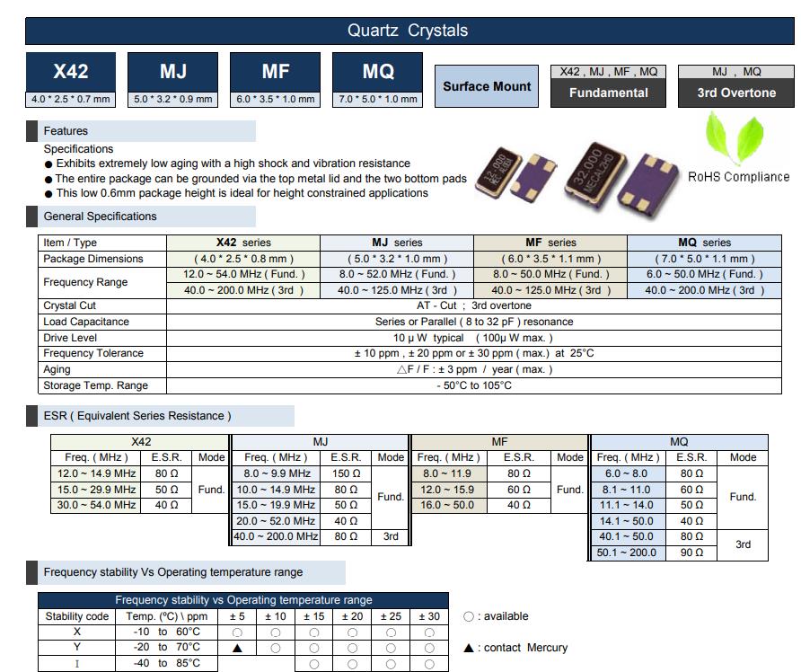801x672 pixels.
Task: Click the Fundamental mode box
Action: (x=608, y=86)
